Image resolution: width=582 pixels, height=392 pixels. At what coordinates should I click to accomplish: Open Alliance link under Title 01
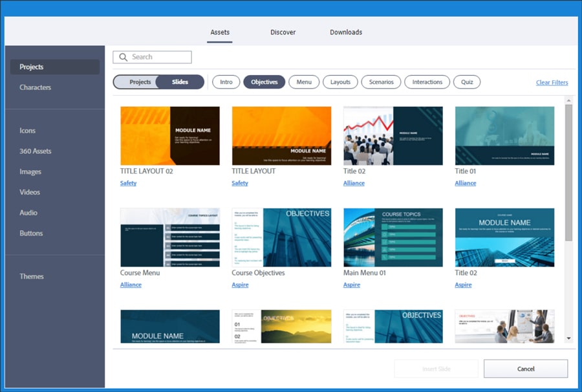[x=466, y=183]
